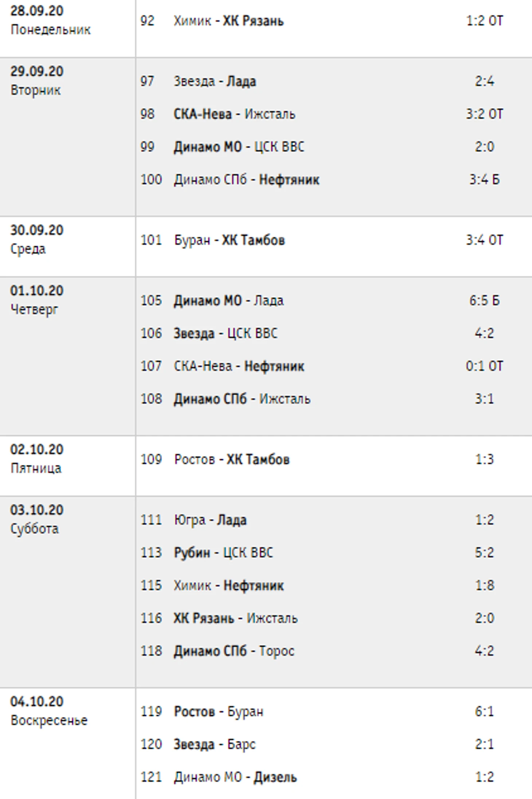532x799 pixels.
Task: Select the Динамо МО - ЦСК ВВС game
Action: (x=239, y=147)
